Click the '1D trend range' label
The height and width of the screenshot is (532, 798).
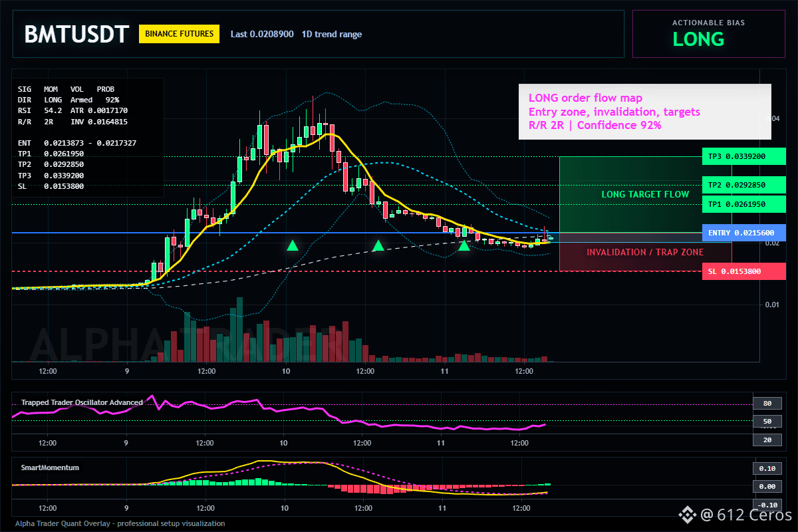tap(332, 34)
